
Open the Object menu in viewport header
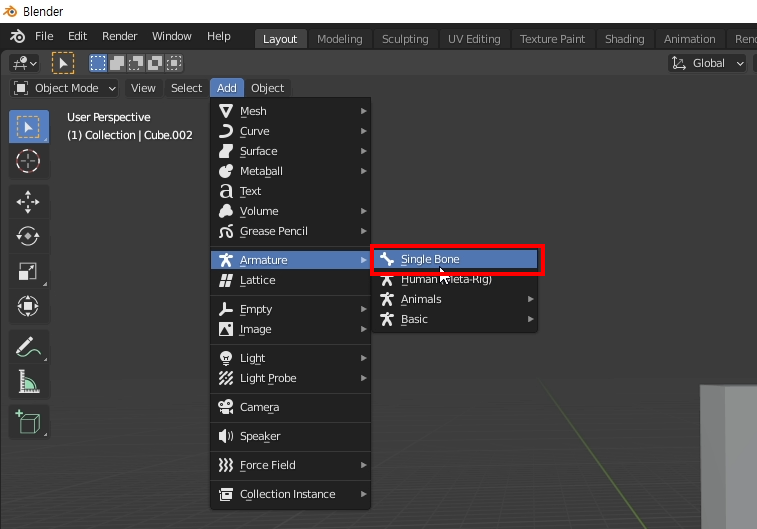267,88
